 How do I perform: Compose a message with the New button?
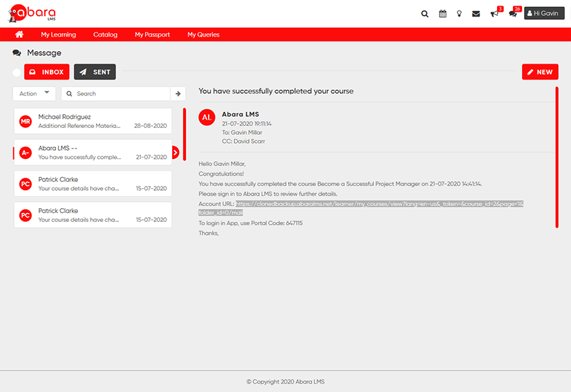coord(540,72)
